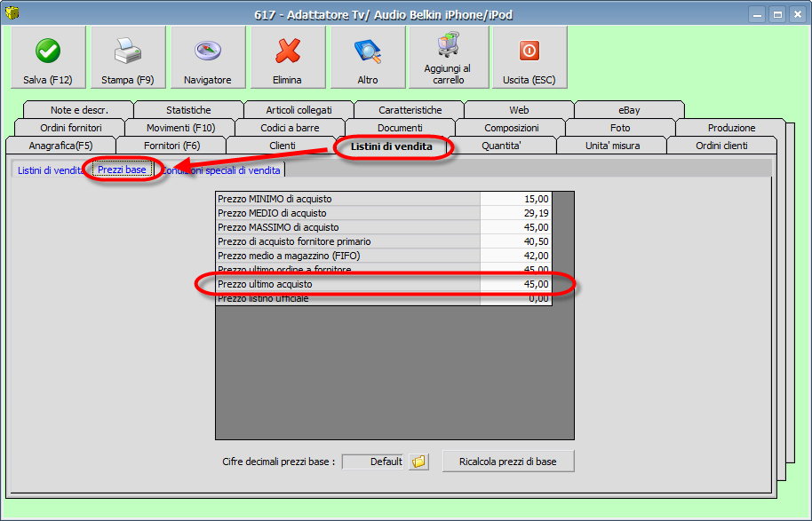Switch to the Ordini clienti tab

coord(721,146)
